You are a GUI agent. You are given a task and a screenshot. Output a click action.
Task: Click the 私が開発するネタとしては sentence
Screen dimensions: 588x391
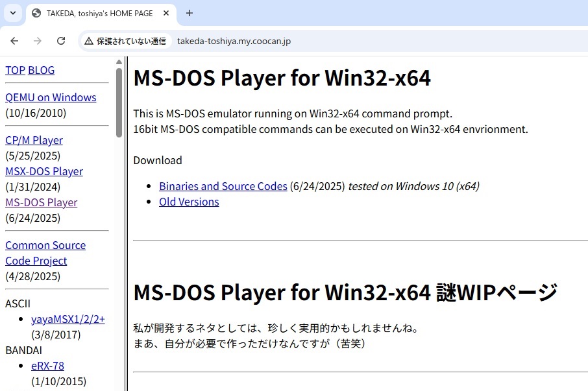(x=276, y=328)
